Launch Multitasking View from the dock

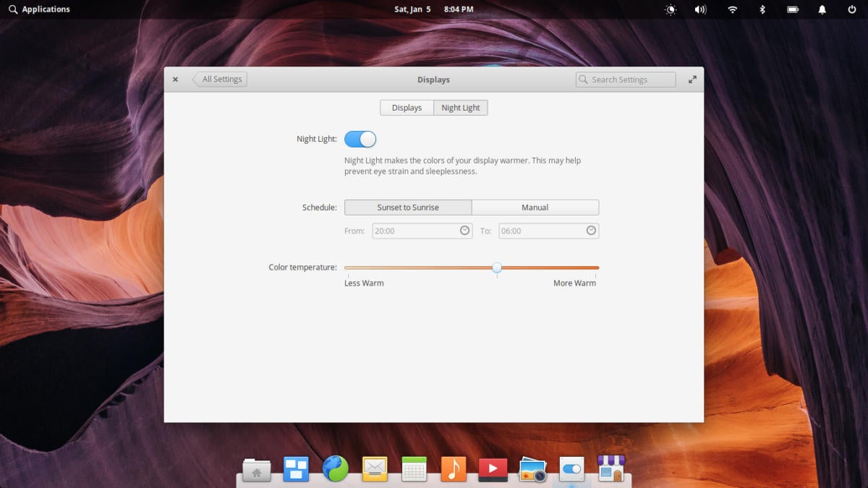click(296, 470)
